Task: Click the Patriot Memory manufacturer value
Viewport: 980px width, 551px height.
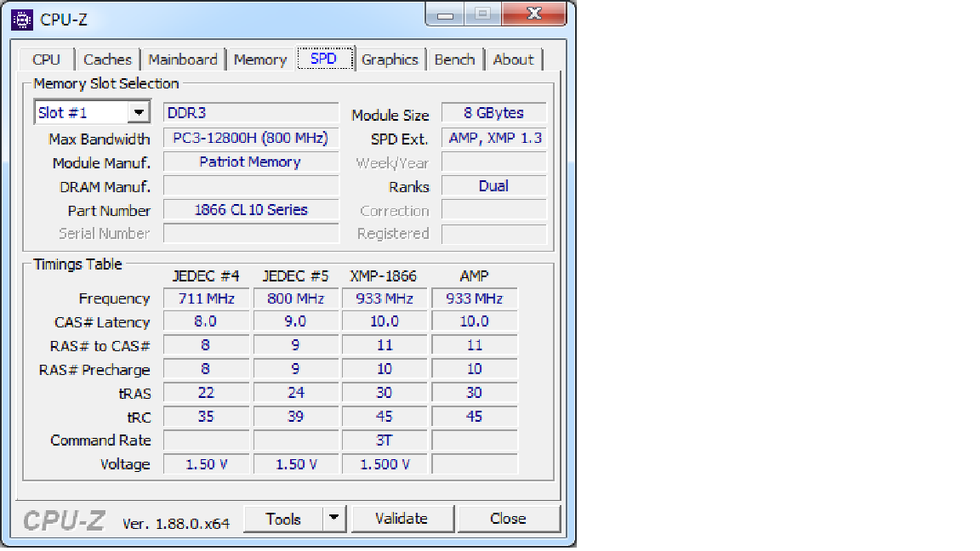Action: [x=251, y=162]
